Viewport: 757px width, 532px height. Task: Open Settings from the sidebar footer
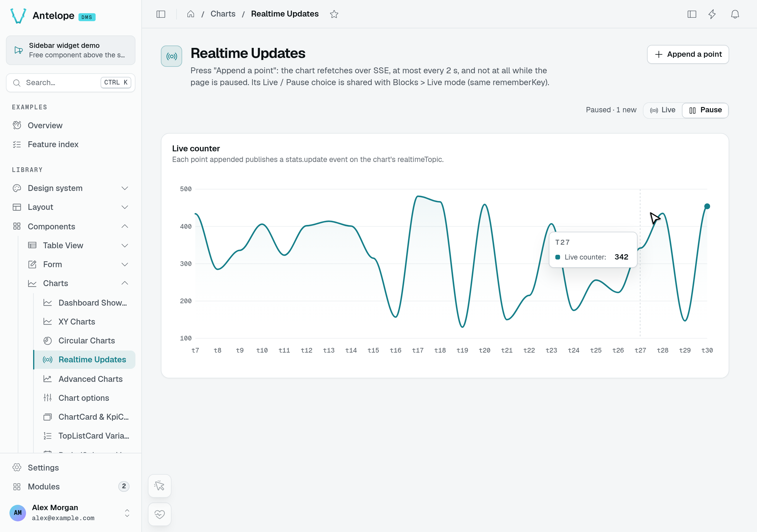click(71, 467)
